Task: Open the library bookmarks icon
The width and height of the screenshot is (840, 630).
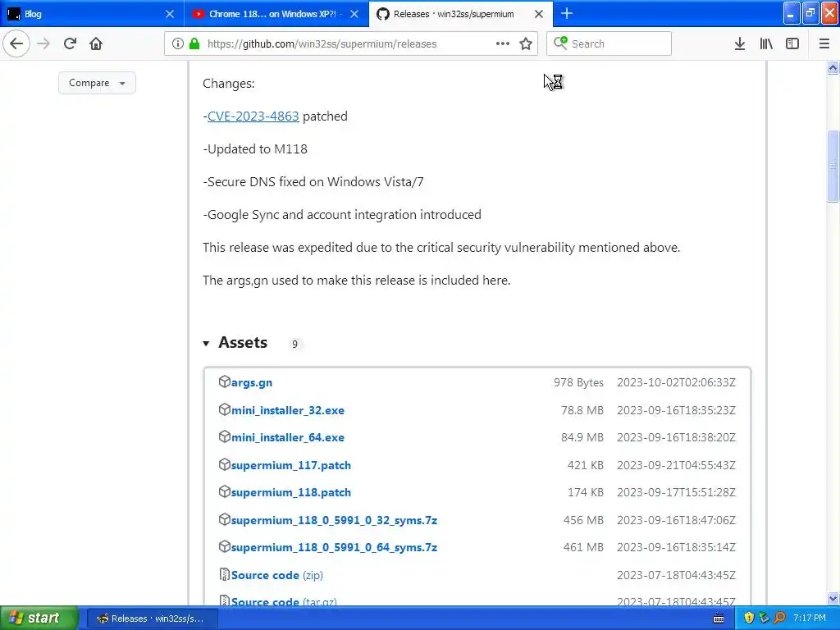Action: [766, 43]
